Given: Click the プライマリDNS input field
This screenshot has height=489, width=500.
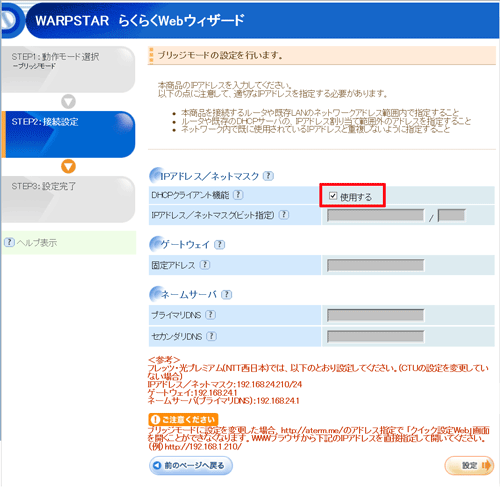Looking at the screenshot, I should click(x=375, y=315).
